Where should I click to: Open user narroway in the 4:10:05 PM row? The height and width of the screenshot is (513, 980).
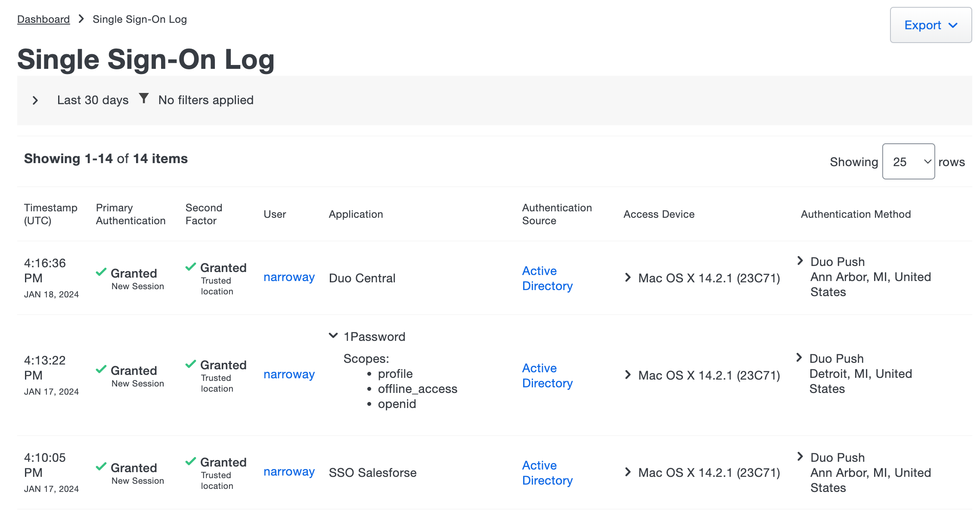pyautogui.click(x=289, y=472)
